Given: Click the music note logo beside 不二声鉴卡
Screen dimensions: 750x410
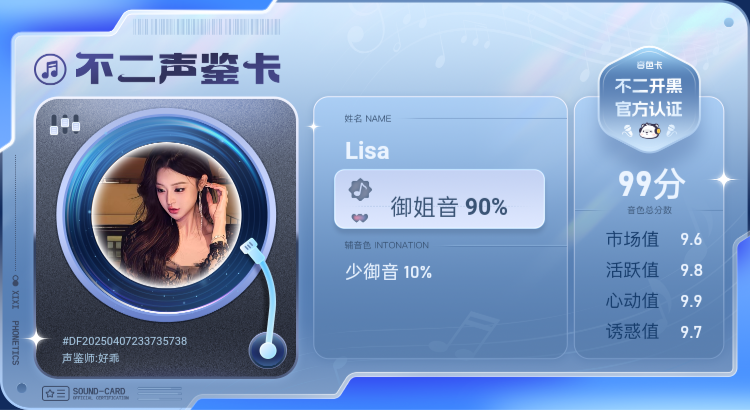Looking at the screenshot, I should [x=50, y=69].
